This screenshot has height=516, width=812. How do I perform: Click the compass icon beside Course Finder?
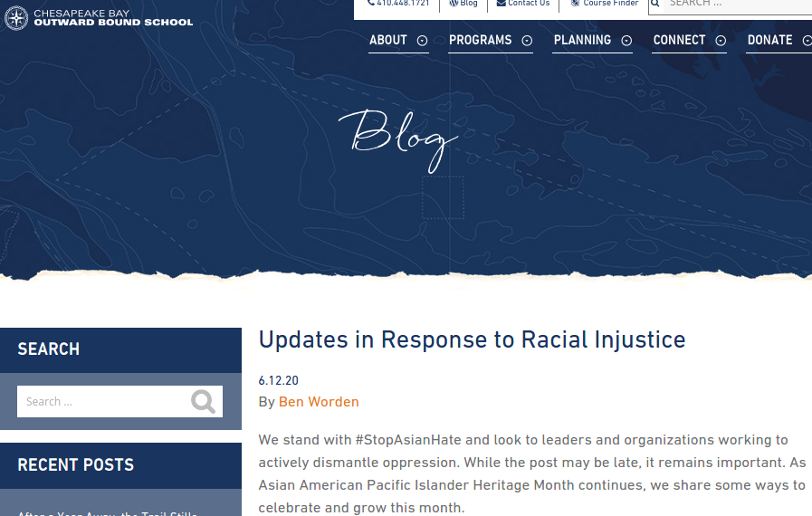click(x=575, y=3)
